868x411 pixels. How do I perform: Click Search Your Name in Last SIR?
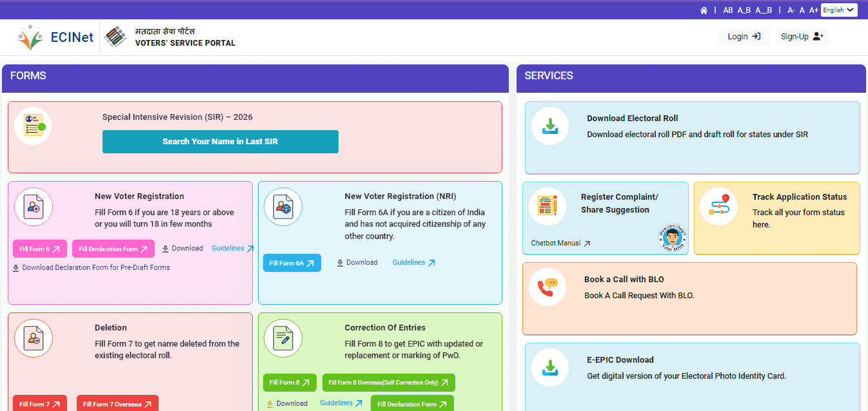(x=220, y=141)
